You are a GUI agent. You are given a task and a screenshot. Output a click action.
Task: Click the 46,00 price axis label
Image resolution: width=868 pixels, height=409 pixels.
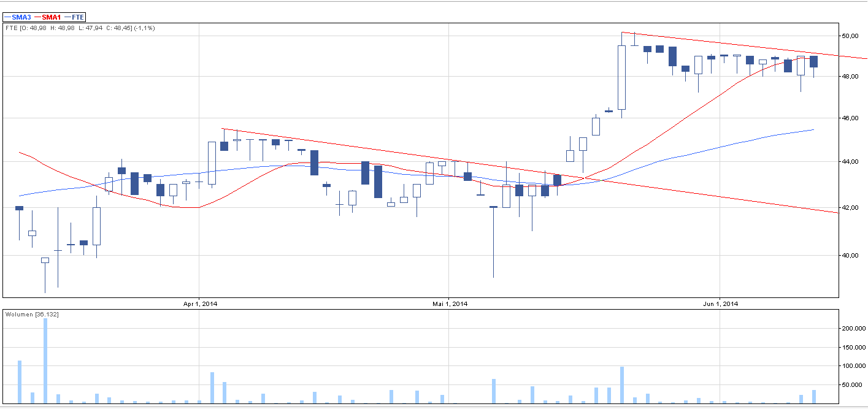849,117
